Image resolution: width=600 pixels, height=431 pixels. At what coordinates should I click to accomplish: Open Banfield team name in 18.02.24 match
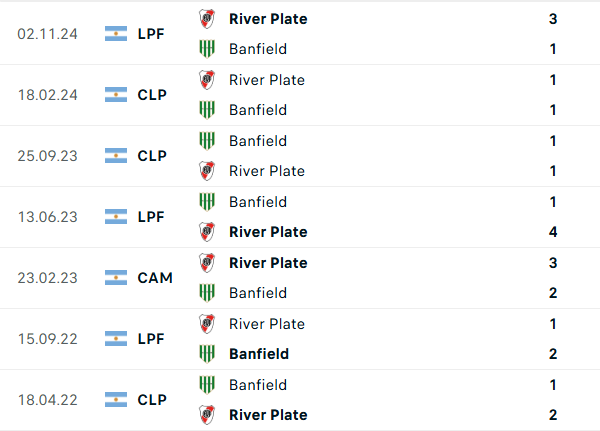pyautogui.click(x=257, y=109)
